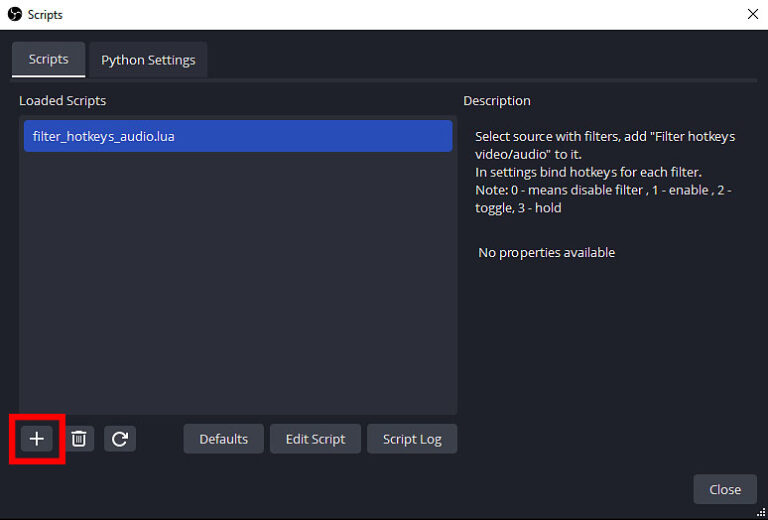
Task: Click the OBS logo in the title bar
Action: (x=15, y=14)
